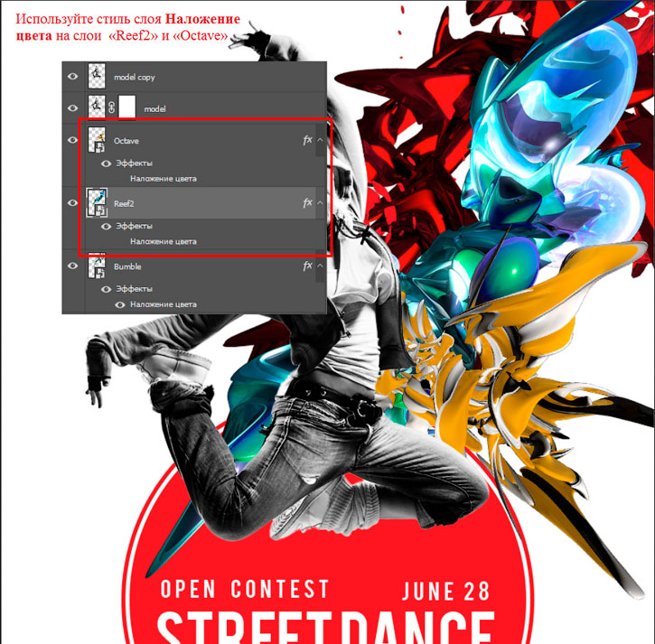Select the layer name Reef2

(124, 204)
